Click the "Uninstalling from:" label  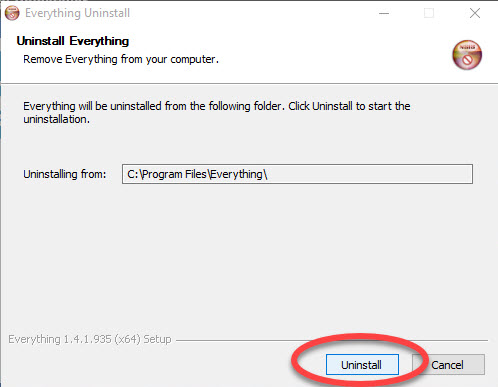click(64, 174)
